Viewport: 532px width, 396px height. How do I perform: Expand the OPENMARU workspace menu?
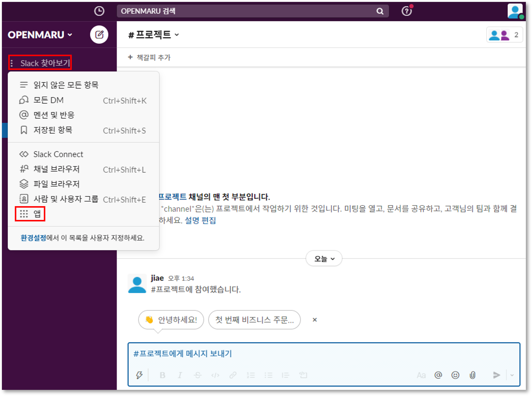pos(40,35)
